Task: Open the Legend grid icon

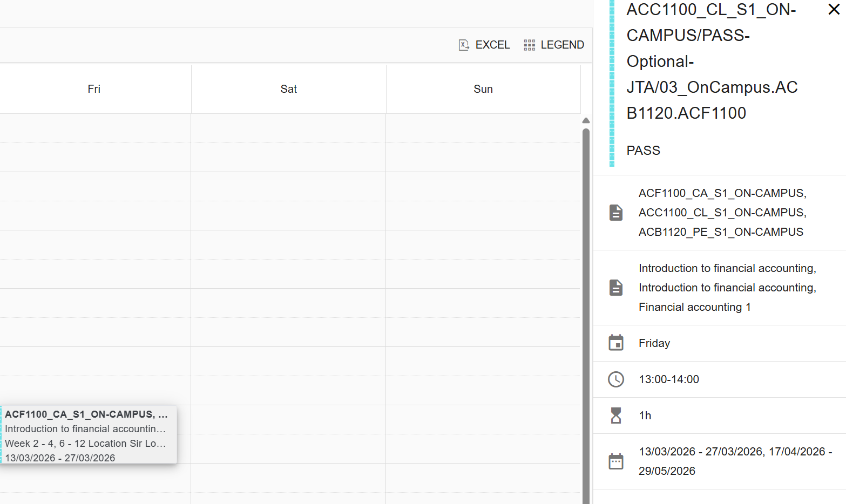Action: point(529,45)
